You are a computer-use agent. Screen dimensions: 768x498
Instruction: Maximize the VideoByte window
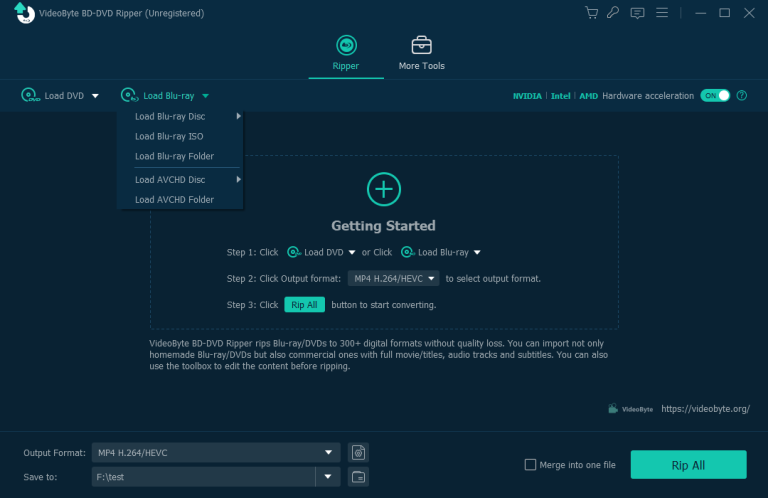724,13
